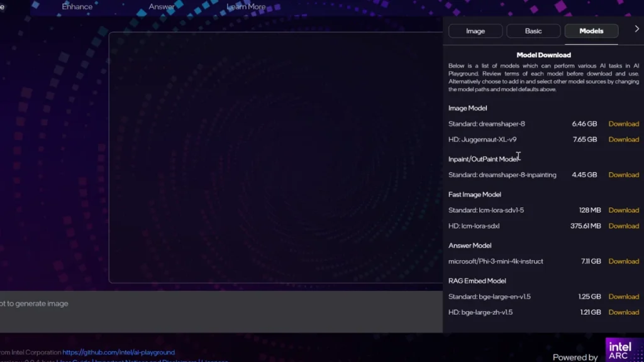Image resolution: width=644 pixels, height=362 pixels.
Task: Open the Basic settings tab
Action: coord(533,31)
